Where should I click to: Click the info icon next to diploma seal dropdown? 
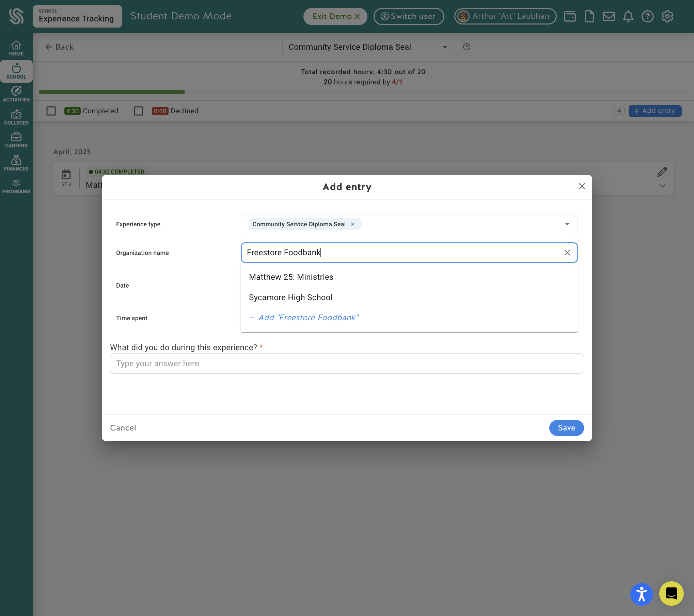coord(467,47)
